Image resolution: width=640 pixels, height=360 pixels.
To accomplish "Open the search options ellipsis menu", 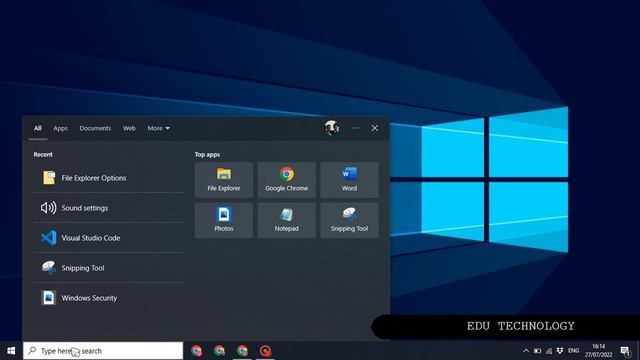I will coord(355,128).
